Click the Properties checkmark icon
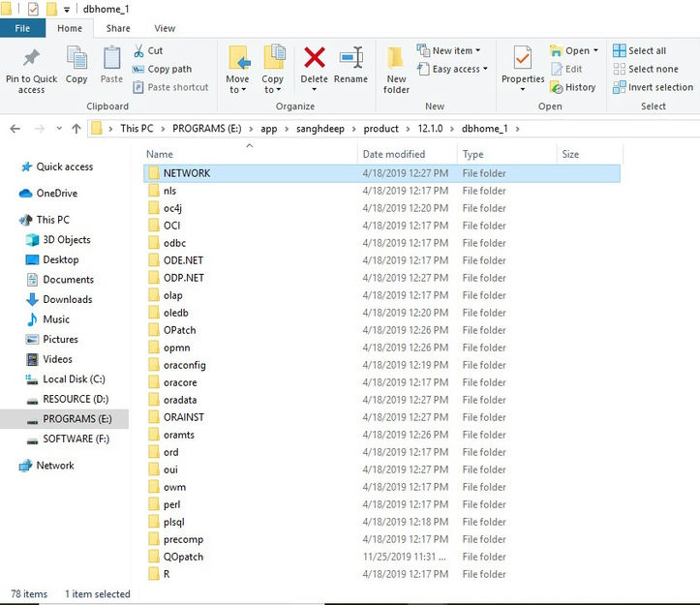700x605 pixels. 522,58
